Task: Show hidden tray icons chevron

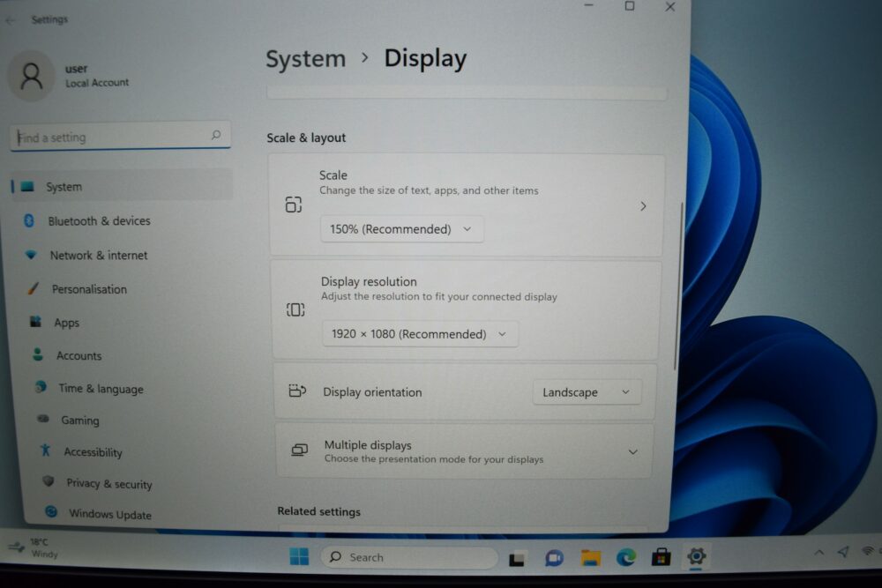Action: pyautogui.click(x=819, y=553)
